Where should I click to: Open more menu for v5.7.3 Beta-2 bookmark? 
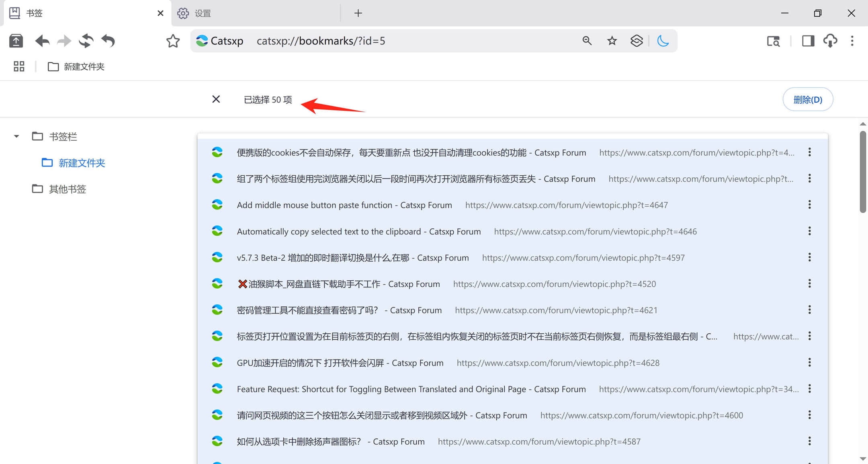pyautogui.click(x=809, y=257)
